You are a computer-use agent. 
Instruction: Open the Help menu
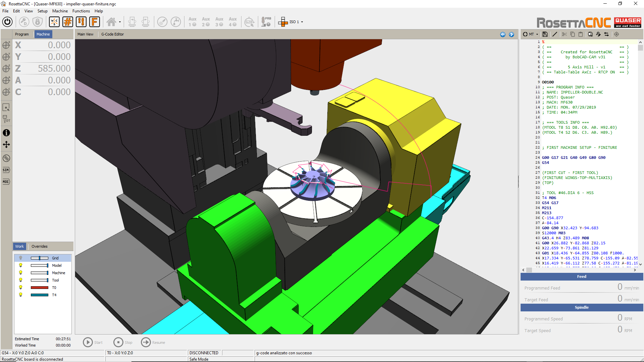click(99, 11)
